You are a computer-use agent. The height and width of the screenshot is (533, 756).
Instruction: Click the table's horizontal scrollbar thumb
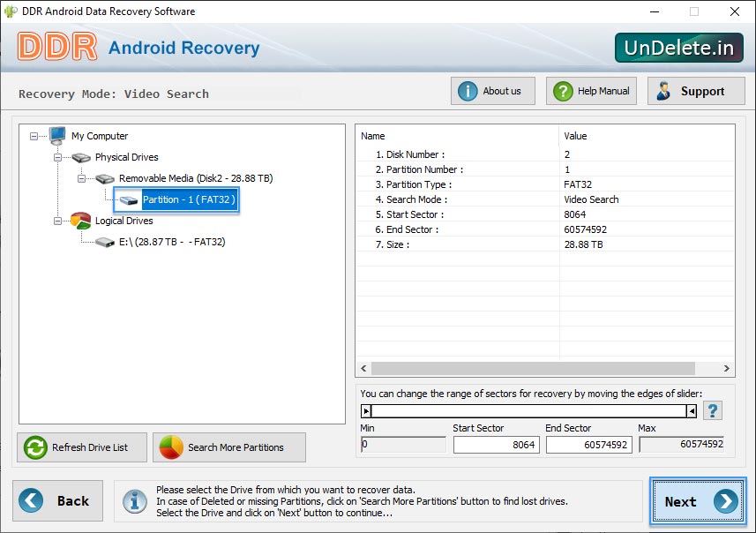pos(533,369)
